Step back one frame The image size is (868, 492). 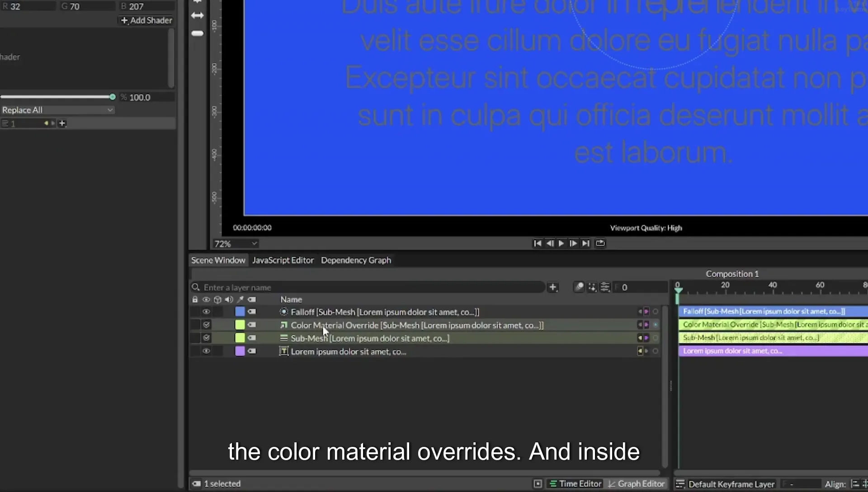pyautogui.click(x=549, y=243)
